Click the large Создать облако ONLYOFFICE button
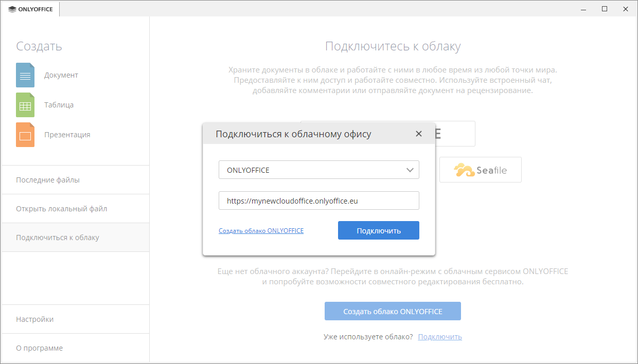This screenshot has height=364, width=638. click(393, 311)
